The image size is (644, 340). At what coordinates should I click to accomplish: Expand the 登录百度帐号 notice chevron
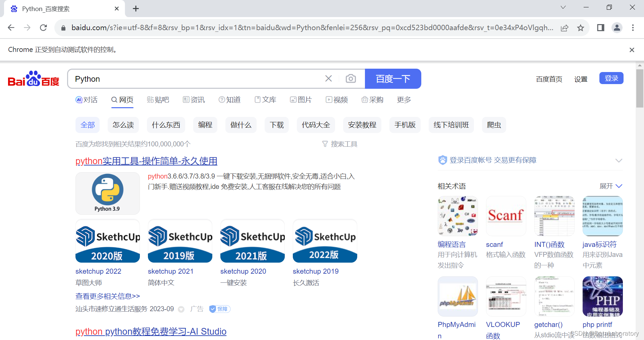[x=619, y=160]
